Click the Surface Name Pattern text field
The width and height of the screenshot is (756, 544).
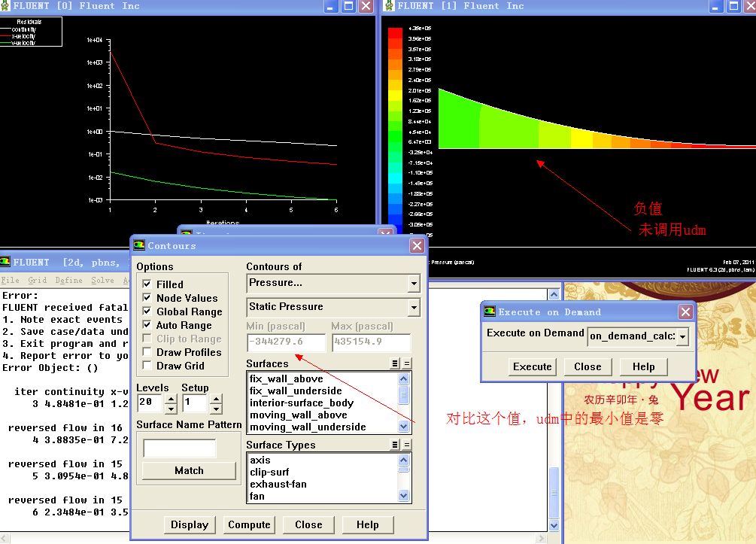[x=180, y=448]
